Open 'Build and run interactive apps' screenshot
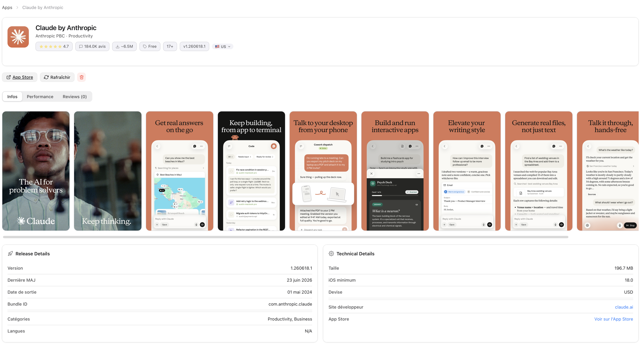Screen dimensions: 644x347 click(x=395, y=171)
